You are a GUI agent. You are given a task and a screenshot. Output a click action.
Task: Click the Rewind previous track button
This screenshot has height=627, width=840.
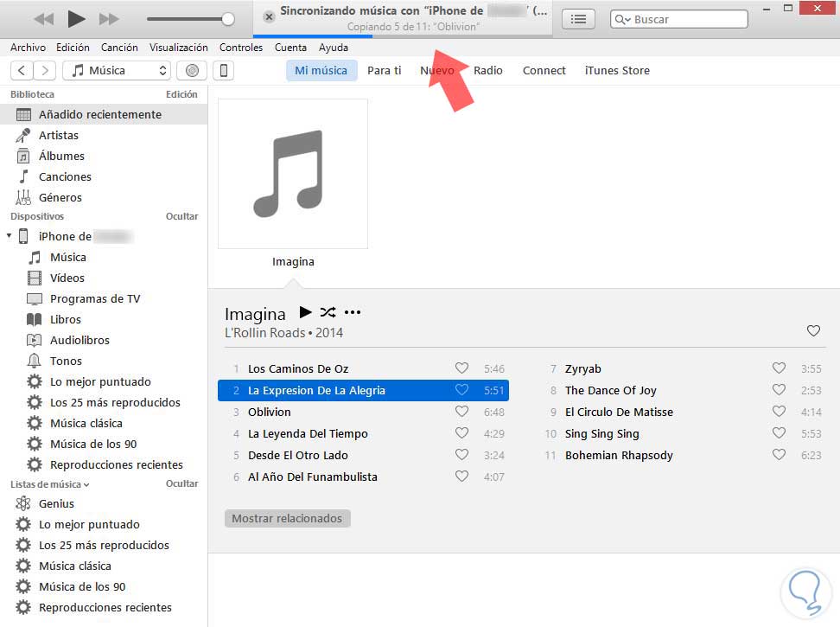point(43,19)
